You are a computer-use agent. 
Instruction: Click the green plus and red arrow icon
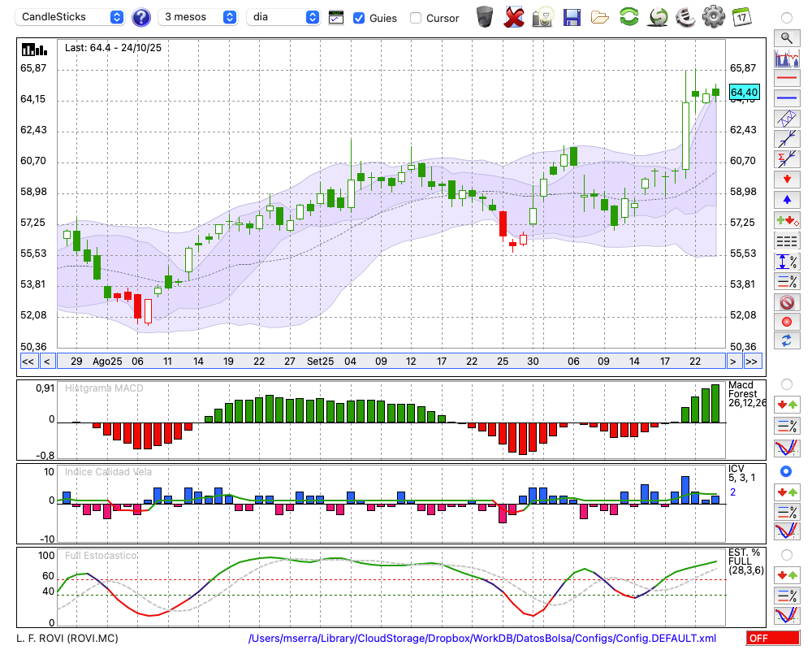tap(787, 220)
